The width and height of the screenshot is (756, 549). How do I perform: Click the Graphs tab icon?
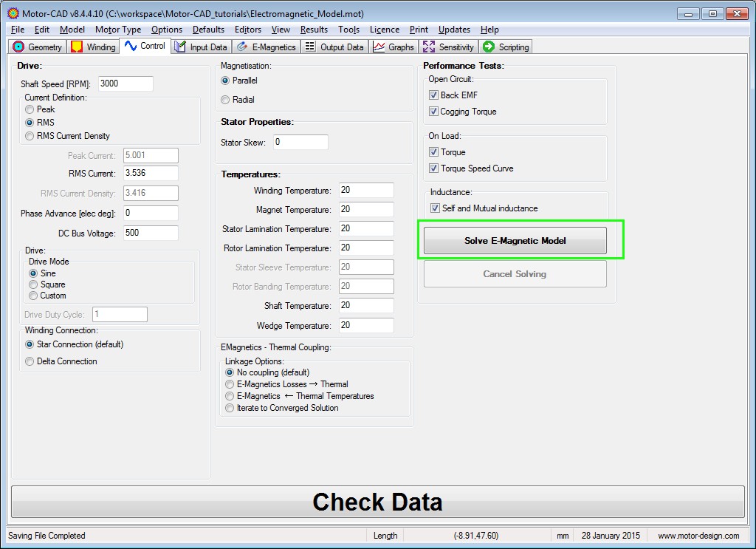pyautogui.click(x=379, y=47)
